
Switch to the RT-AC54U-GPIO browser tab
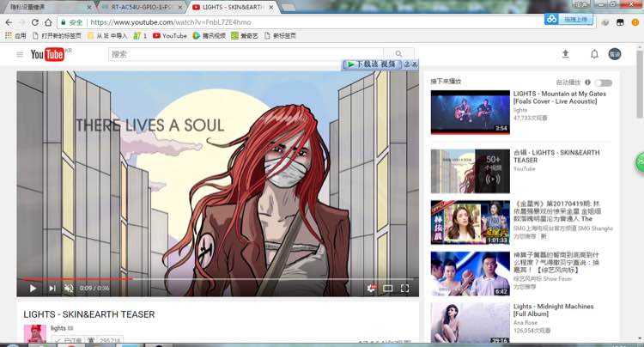pyautogui.click(x=141, y=7)
